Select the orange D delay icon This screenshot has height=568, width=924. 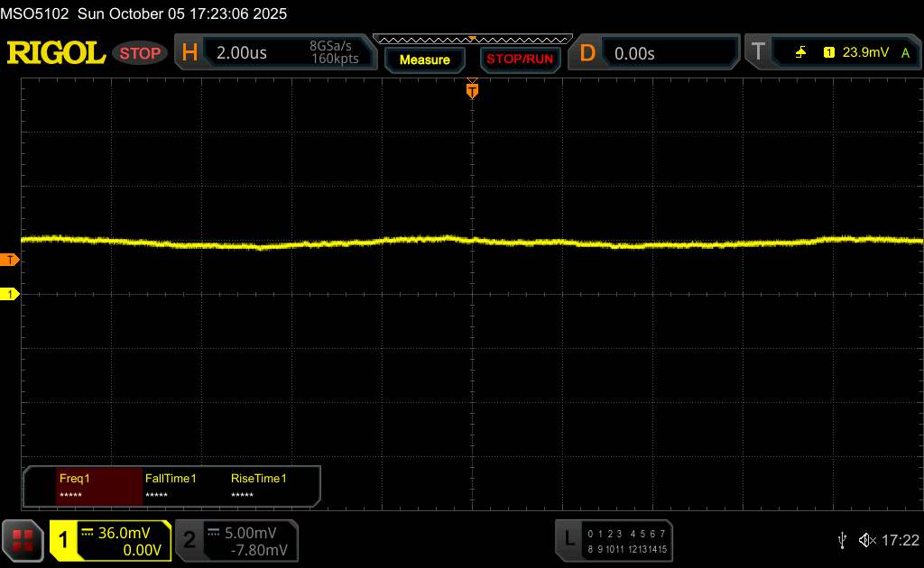[x=587, y=53]
